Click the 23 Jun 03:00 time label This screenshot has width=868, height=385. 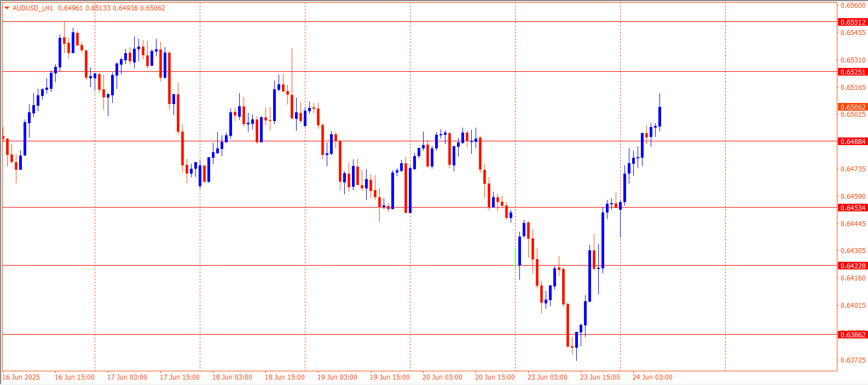click(x=547, y=377)
